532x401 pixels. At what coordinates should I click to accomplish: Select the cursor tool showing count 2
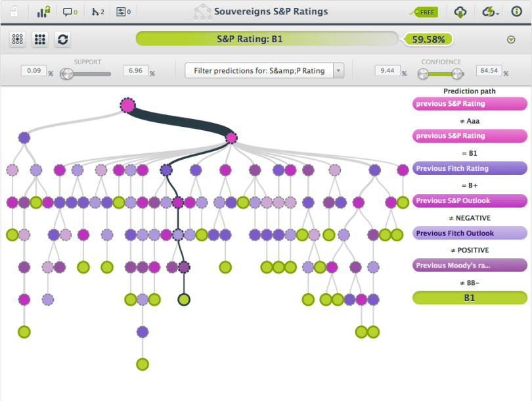pyautogui.click(x=95, y=11)
